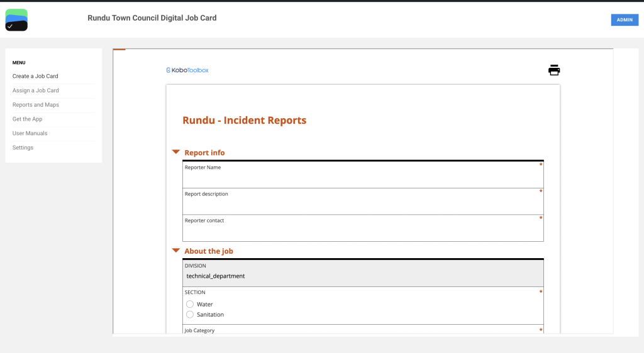
Task: Open User Manuals from the menu
Action: [30, 133]
